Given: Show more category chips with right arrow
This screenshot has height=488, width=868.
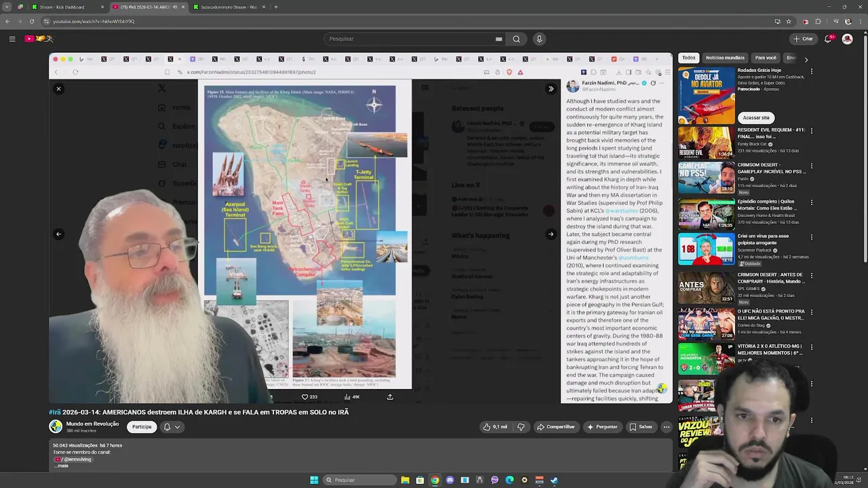Looking at the screenshot, I should (x=806, y=60).
